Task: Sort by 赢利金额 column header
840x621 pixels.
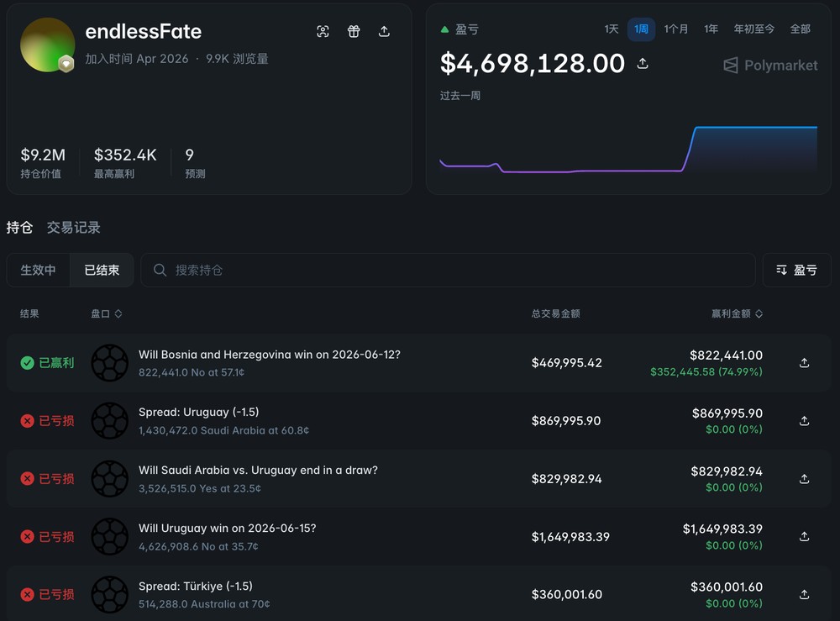Action: [x=737, y=313]
